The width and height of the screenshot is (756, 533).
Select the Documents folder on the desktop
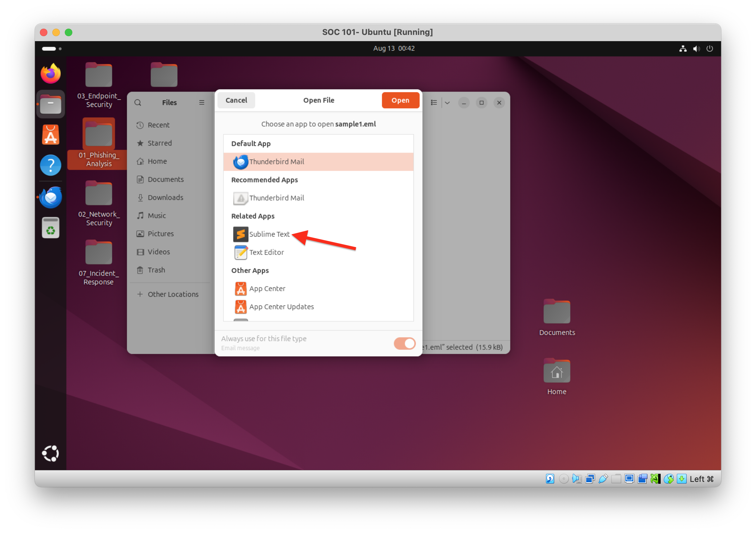[x=557, y=318]
